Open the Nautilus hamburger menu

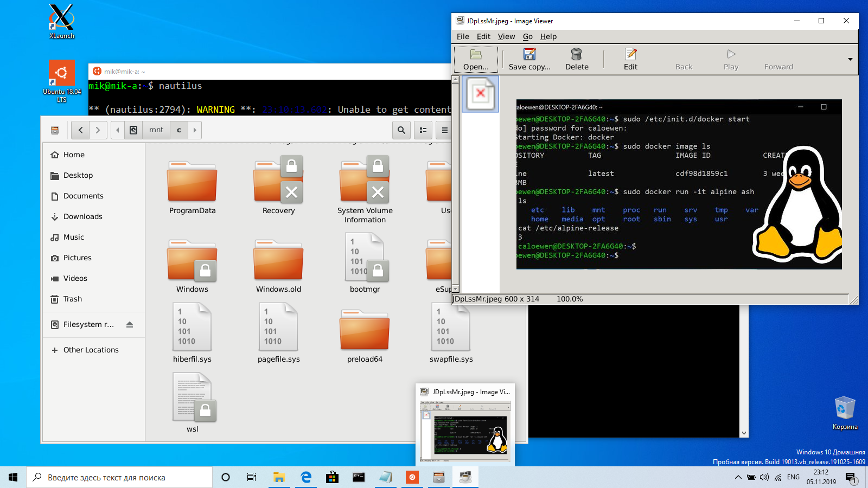pyautogui.click(x=444, y=130)
